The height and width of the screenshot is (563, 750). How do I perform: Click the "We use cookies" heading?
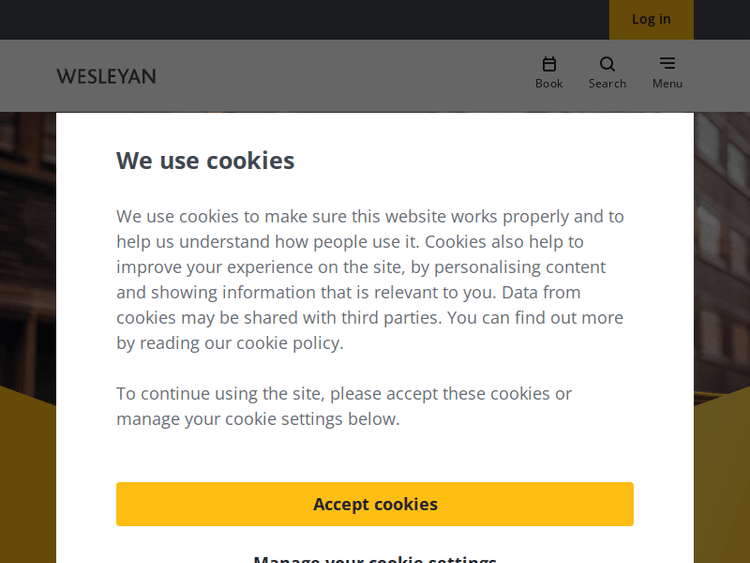pyautogui.click(x=205, y=160)
